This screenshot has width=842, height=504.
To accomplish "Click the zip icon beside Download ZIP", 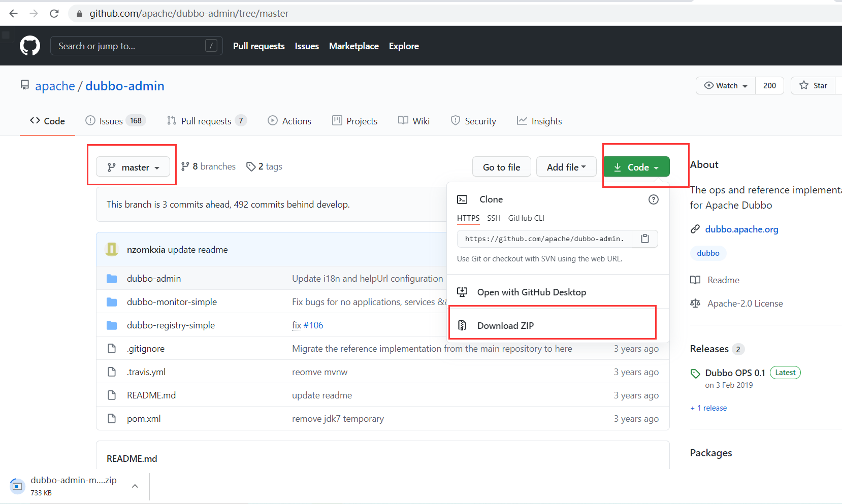I will [x=462, y=325].
